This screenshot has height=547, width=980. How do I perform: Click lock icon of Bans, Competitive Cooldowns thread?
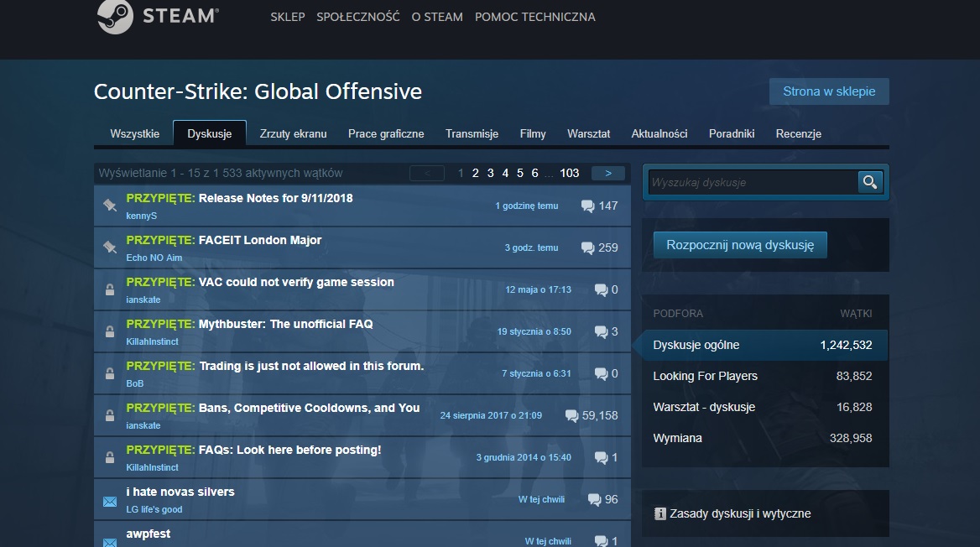110,415
